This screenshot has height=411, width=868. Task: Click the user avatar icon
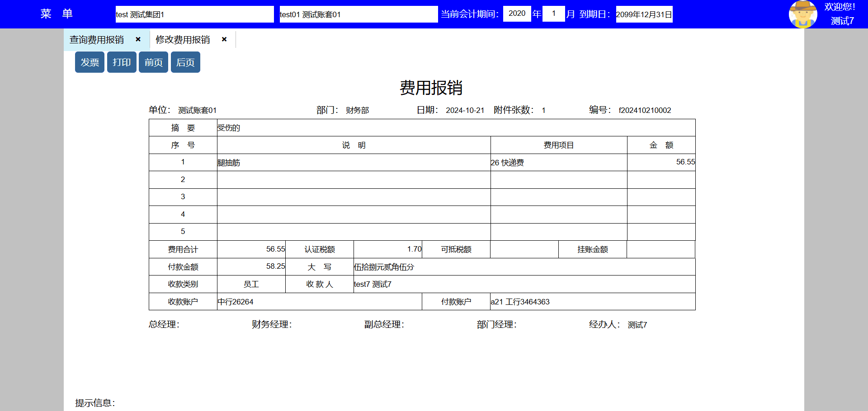click(x=802, y=14)
